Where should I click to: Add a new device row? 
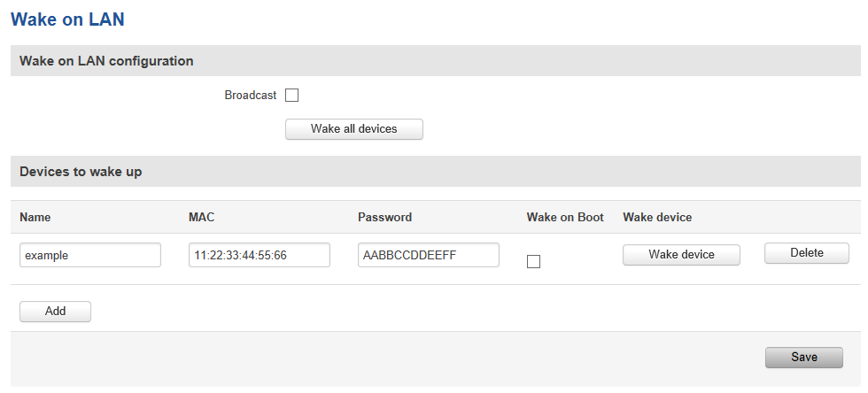pos(55,311)
